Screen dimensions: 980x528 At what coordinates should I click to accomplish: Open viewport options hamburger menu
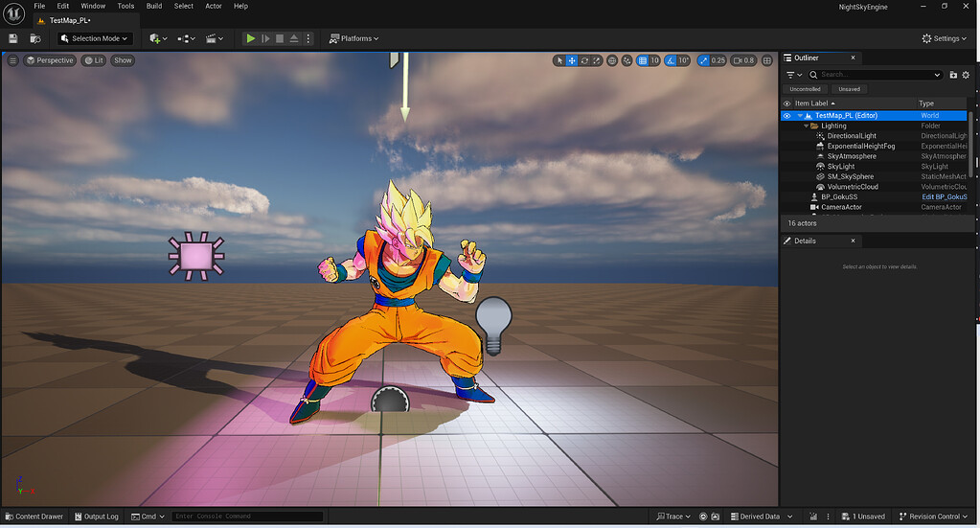pyautogui.click(x=12, y=60)
